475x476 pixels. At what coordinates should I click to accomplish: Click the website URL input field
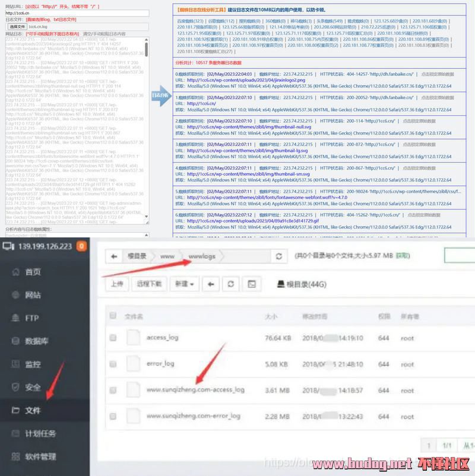pyautogui.click(x=77, y=13)
